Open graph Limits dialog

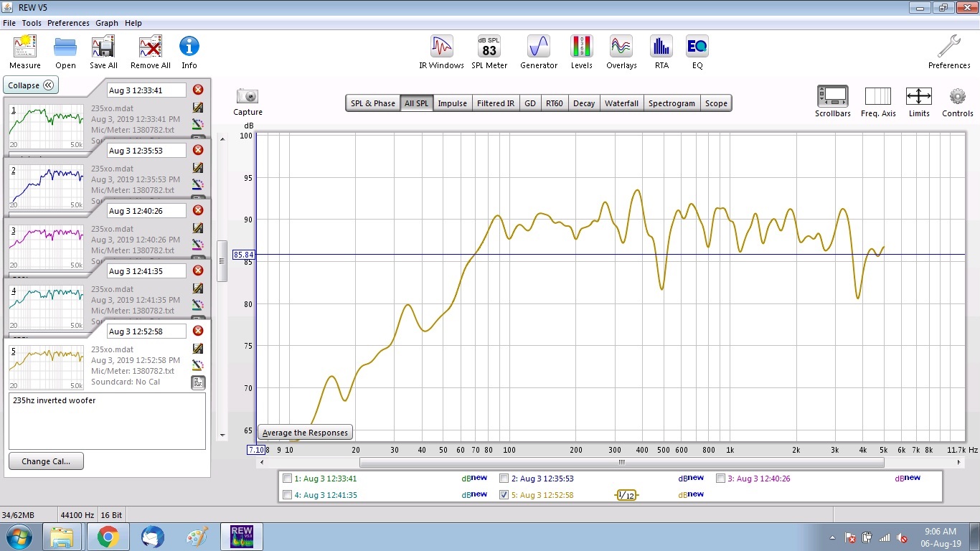coord(919,96)
